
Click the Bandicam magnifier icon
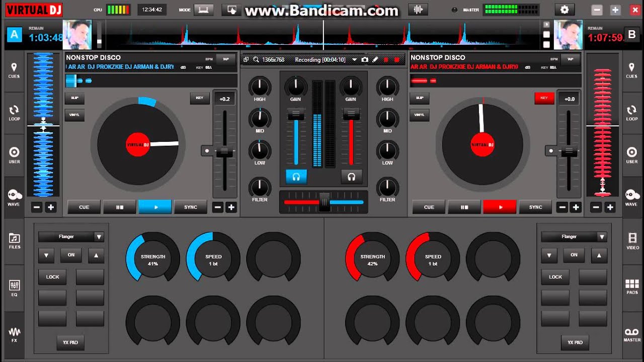[x=256, y=59]
